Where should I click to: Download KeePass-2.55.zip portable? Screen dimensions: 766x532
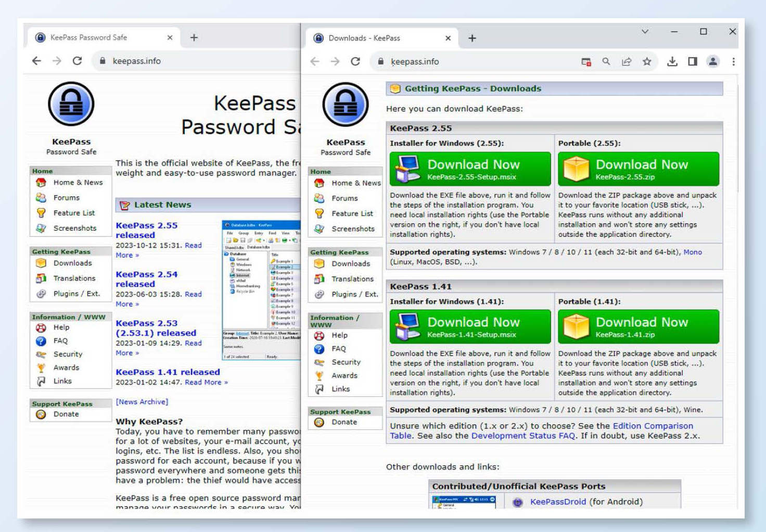click(639, 169)
